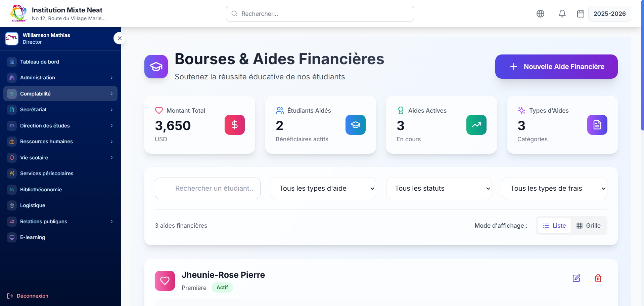Click the Montant Total dollar icon
The height and width of the screenshot is (306, 644).
(235, 125)
